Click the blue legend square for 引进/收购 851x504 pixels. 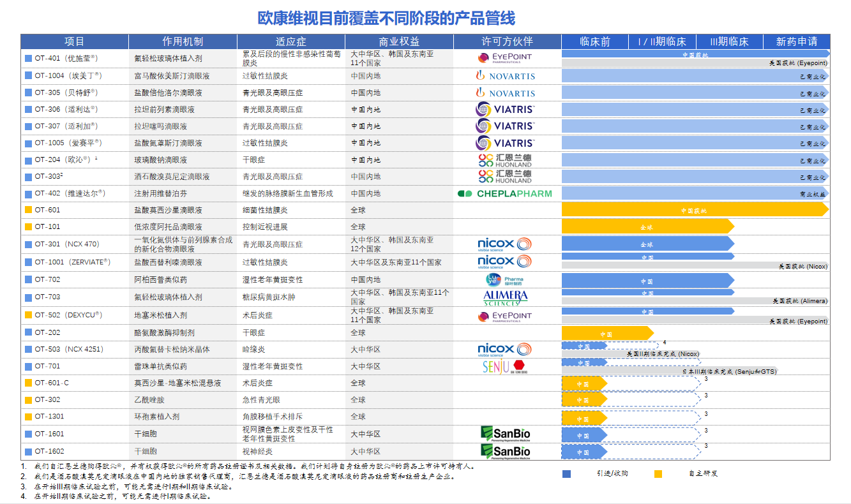[x=566, y=474]
